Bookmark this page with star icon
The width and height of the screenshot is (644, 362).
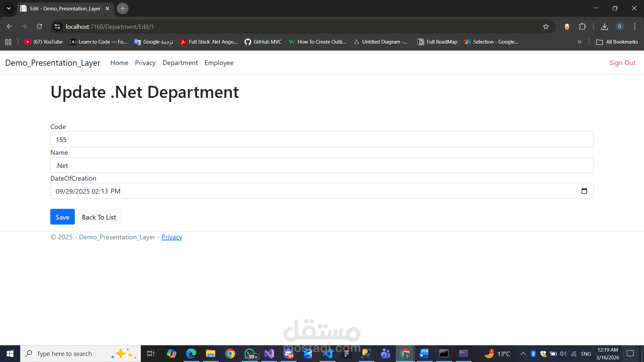coord(546,26)
